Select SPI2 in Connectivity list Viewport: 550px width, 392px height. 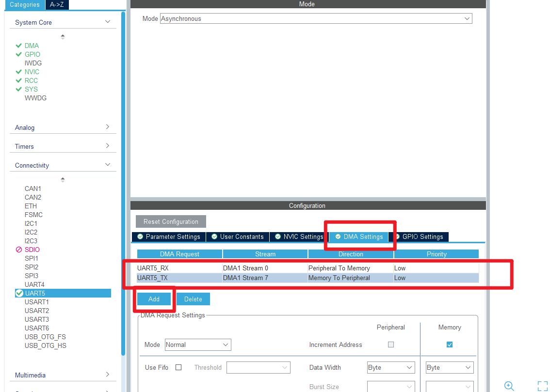32,267
